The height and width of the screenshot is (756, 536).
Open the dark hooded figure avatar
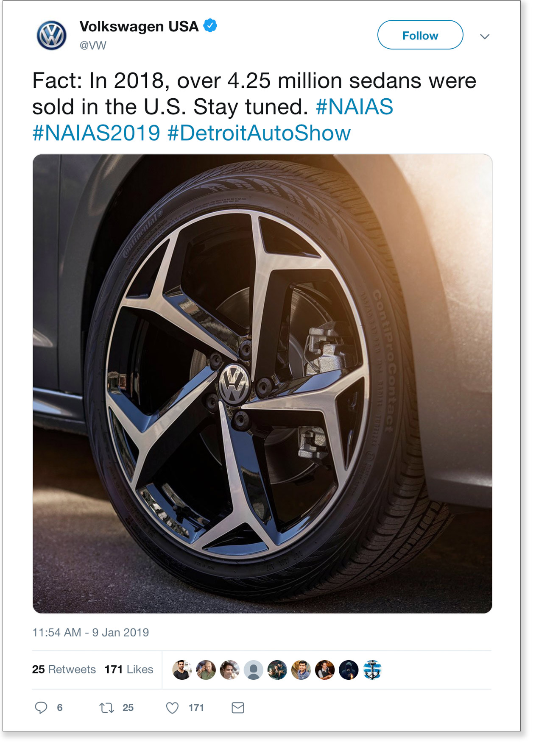point(349,670)
